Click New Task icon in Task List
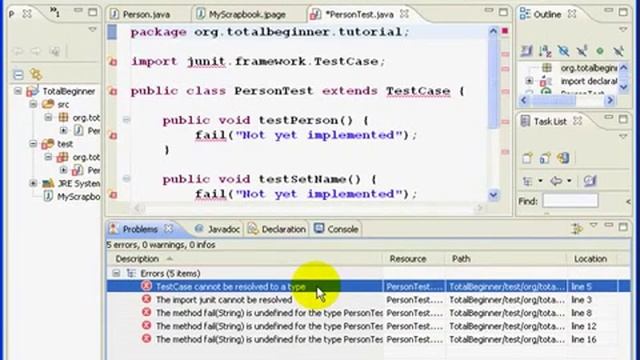Screen dimensions: 640x360 (527, 158)
